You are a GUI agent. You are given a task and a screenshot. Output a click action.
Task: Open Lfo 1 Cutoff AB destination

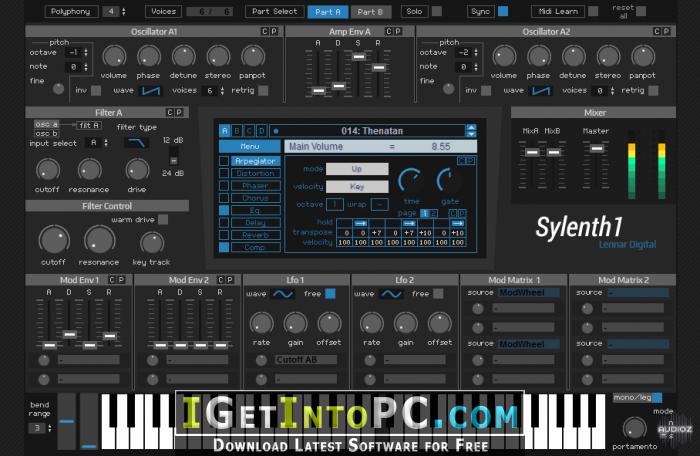306,360
